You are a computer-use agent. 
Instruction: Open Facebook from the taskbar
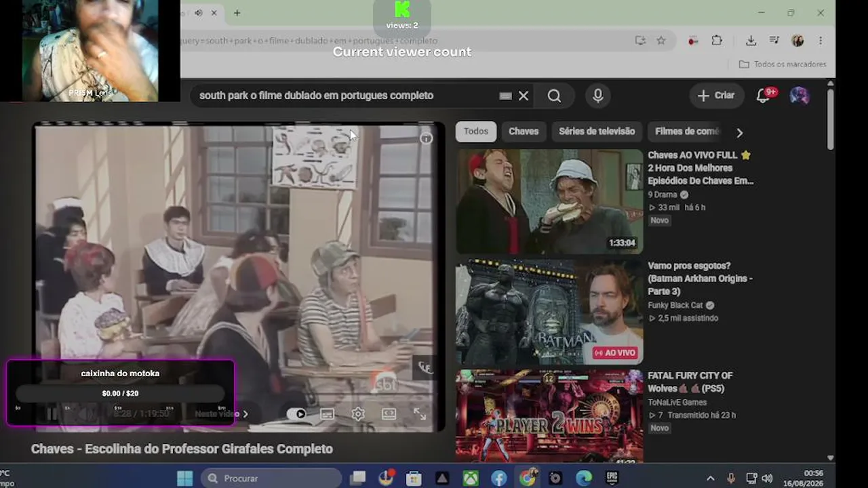pos(499,478)
